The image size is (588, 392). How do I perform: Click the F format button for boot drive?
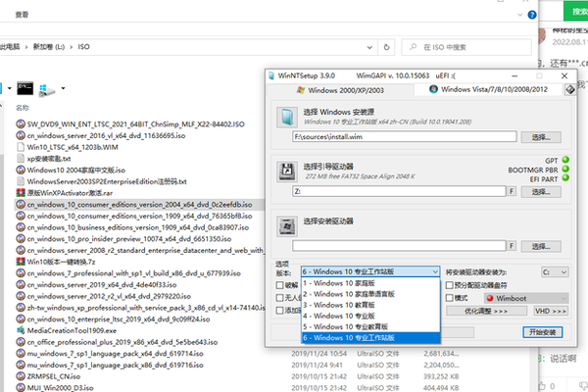pos(512,191)
